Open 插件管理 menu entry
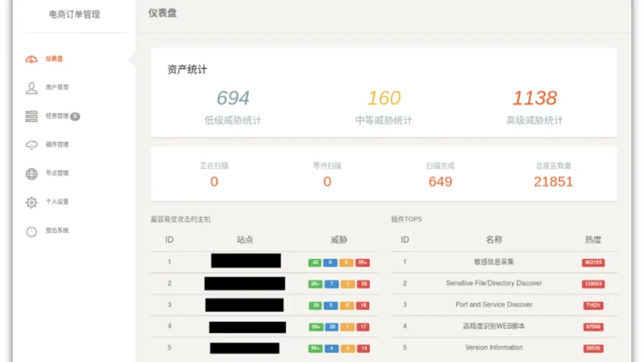 coord(57,145)
